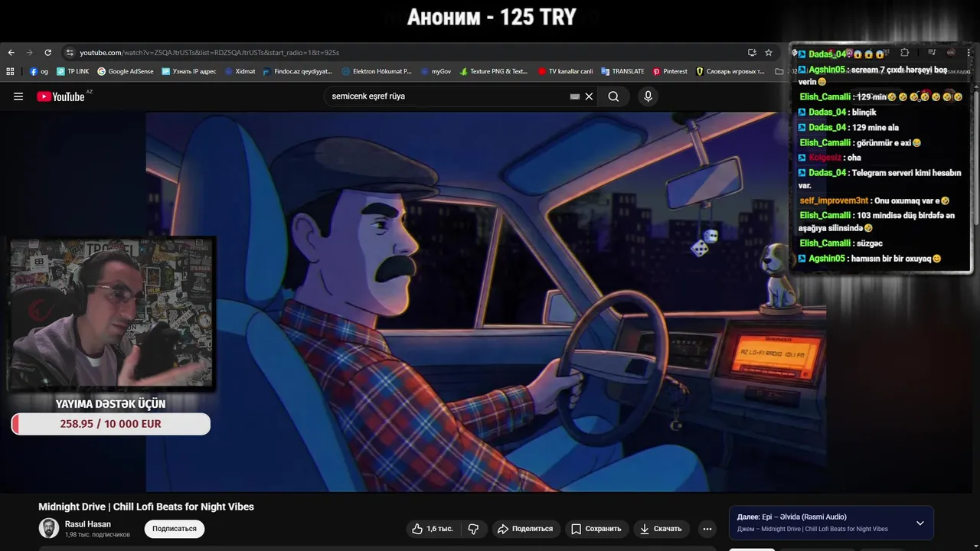Dislike the video with thumbs-down
The width and height of the screenshot is (980, 551).
click(x=473, y=529)
